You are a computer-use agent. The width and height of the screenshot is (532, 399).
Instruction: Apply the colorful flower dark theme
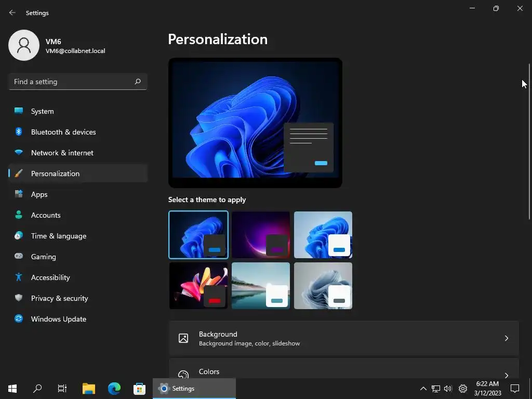coord(198,286)
